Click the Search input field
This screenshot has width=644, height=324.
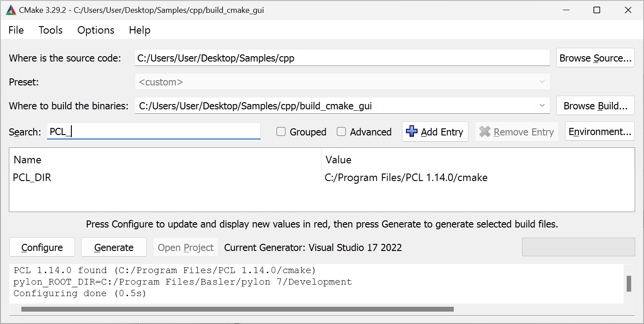[153, 132]
